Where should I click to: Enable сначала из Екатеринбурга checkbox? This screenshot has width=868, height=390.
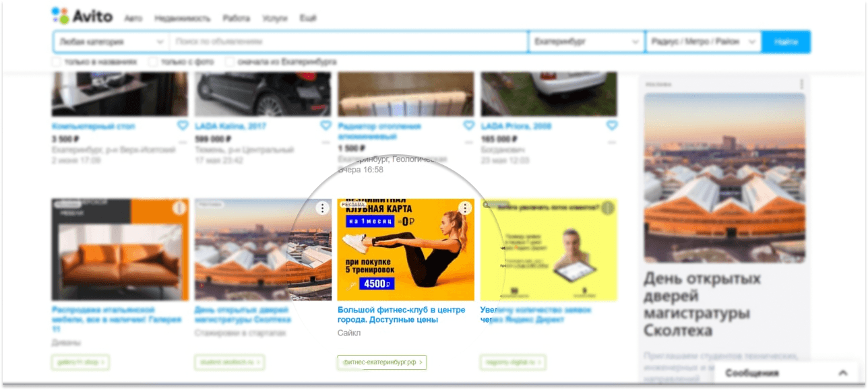230,62
